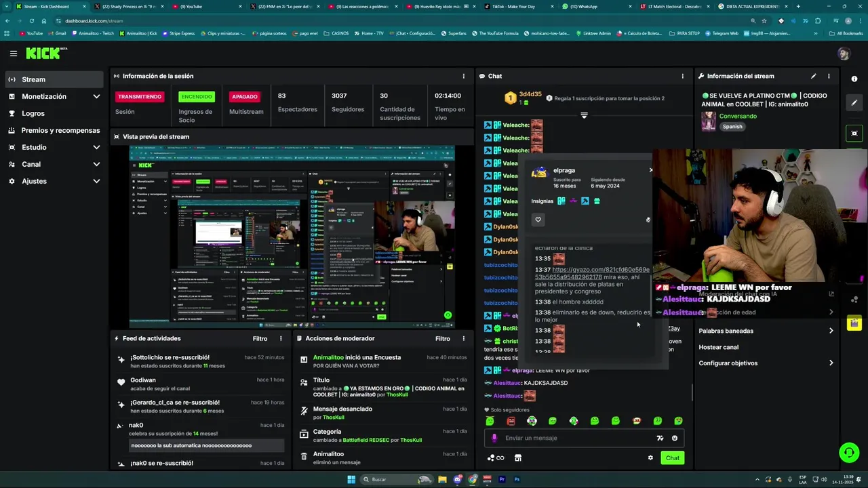Image resolution: width=868 pixels, height=488 pixels.
Task: Expand the Monetización sidebar section
Action: [96, 96]
